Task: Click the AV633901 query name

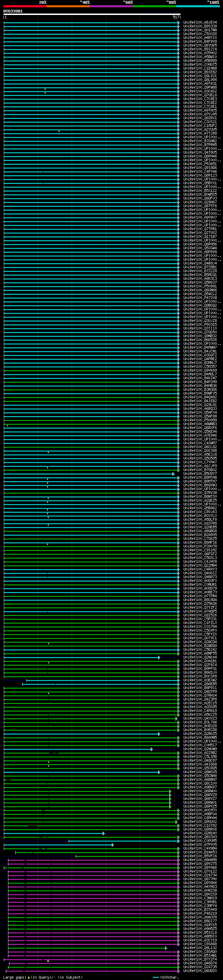Action: click(x=13, y=11)
